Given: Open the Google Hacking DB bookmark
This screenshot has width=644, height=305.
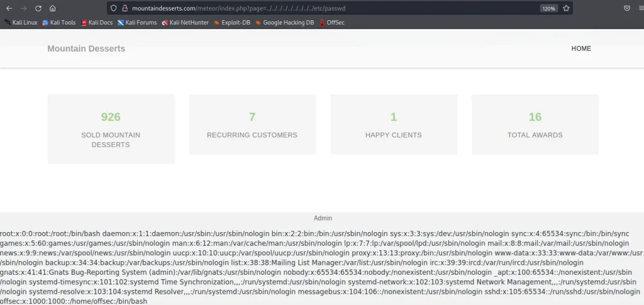Looking at the screenshot, I should 284,23.
